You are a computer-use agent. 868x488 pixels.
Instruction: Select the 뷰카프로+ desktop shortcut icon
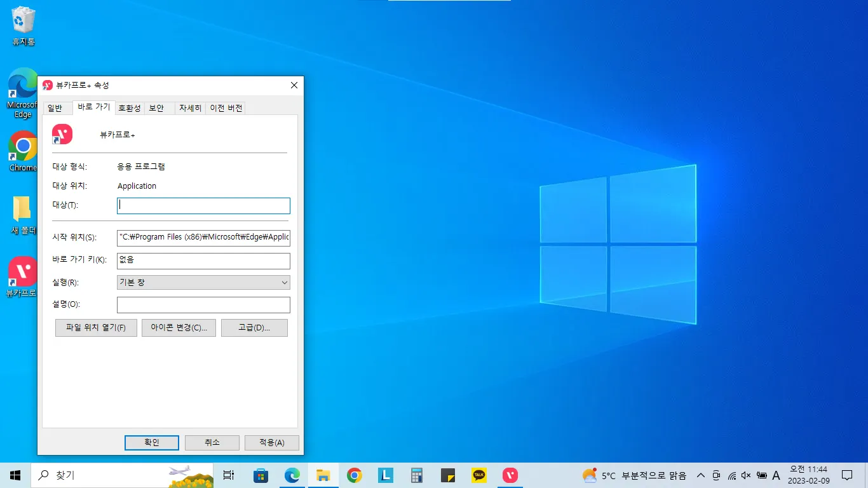[x=22, y=278]
